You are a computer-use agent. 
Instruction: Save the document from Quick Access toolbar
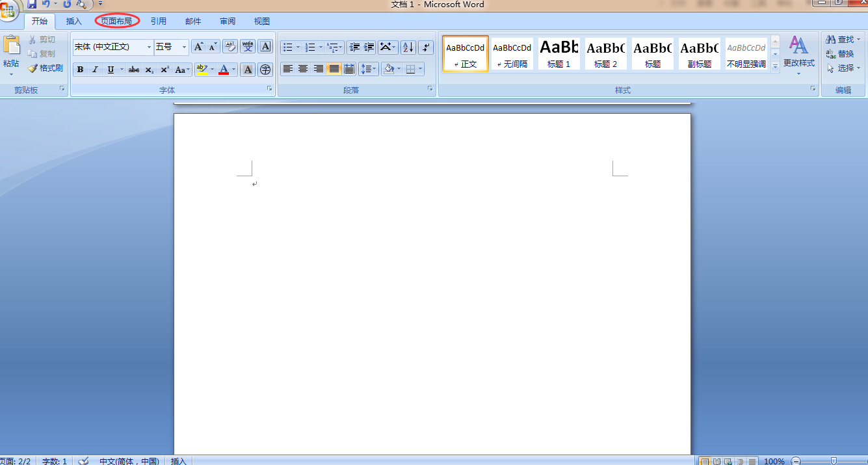(31, 5)
